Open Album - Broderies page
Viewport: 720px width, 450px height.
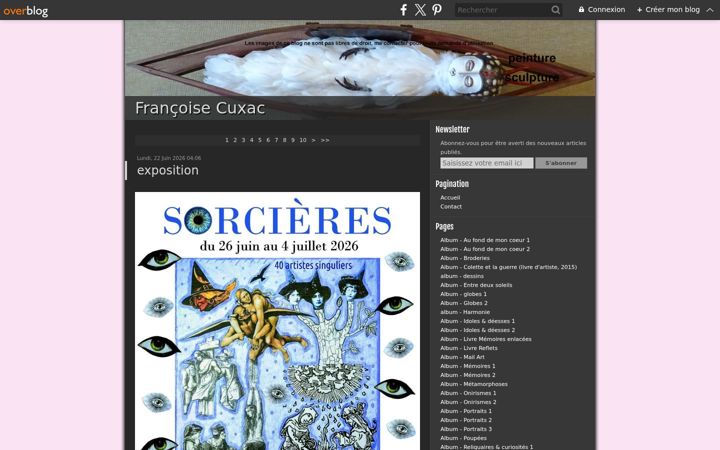[x=465, y=258]
